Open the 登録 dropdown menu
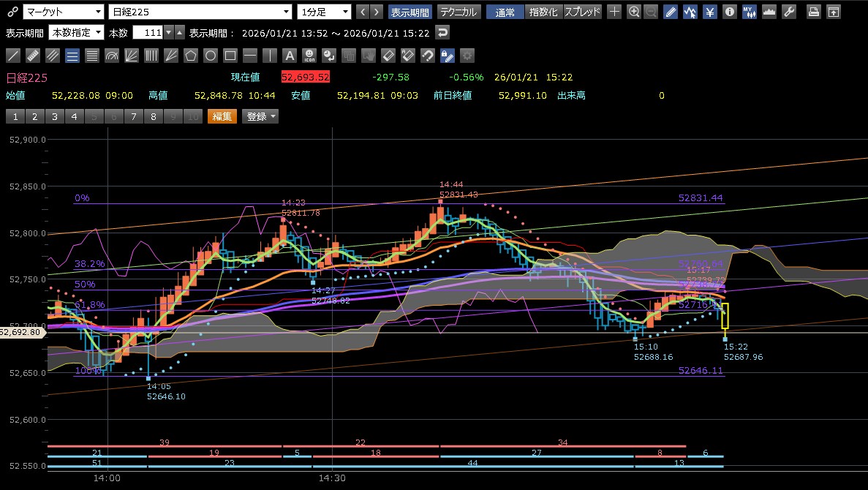868x490 pixels. click(261, 116)
